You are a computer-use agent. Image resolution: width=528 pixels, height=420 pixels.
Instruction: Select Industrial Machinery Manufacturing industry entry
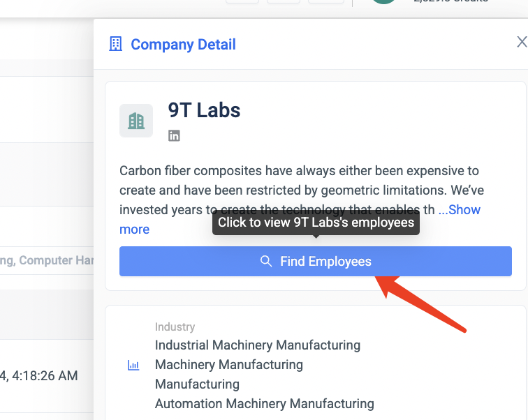click(258, 345)
